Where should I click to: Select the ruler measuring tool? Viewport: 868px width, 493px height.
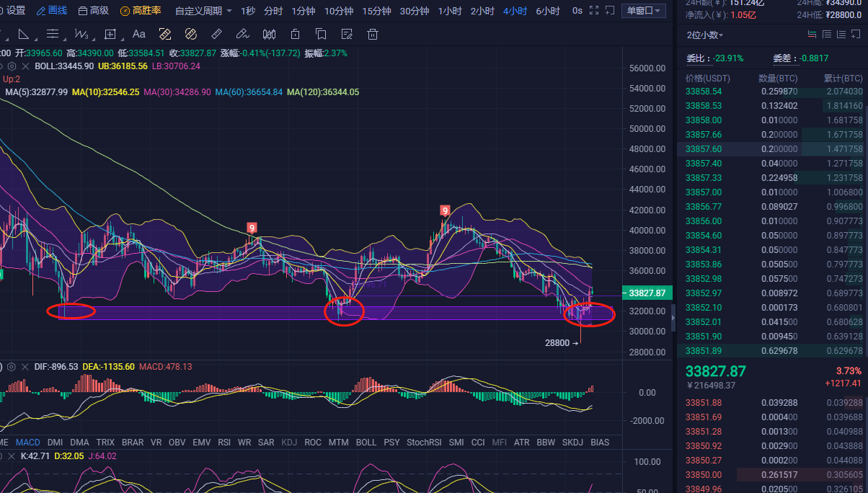tap(216, 34)
